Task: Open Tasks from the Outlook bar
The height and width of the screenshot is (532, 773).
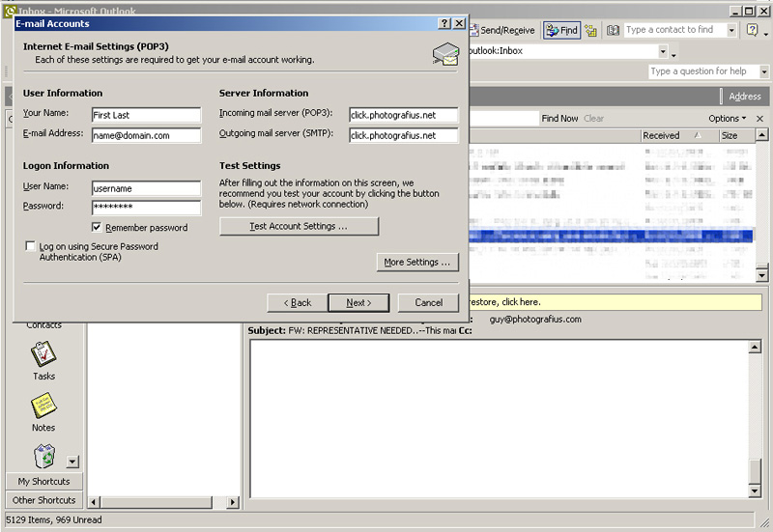Action: [43, 357]
